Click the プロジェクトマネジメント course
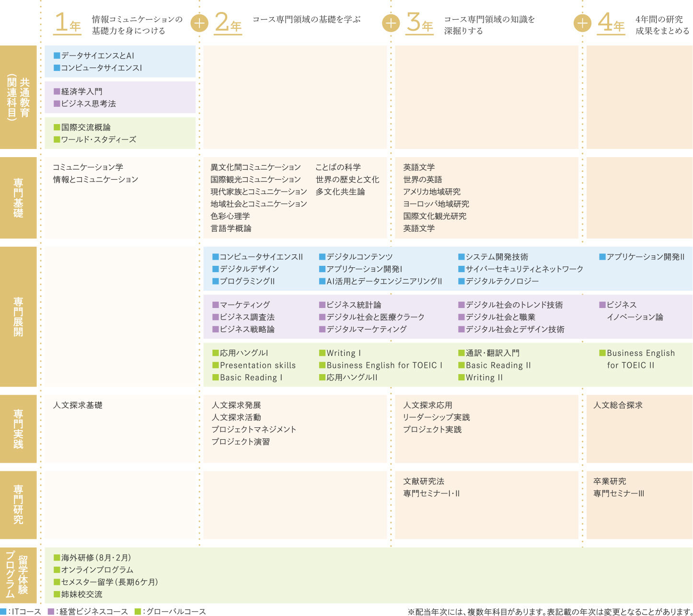 (x=254, y=429)
